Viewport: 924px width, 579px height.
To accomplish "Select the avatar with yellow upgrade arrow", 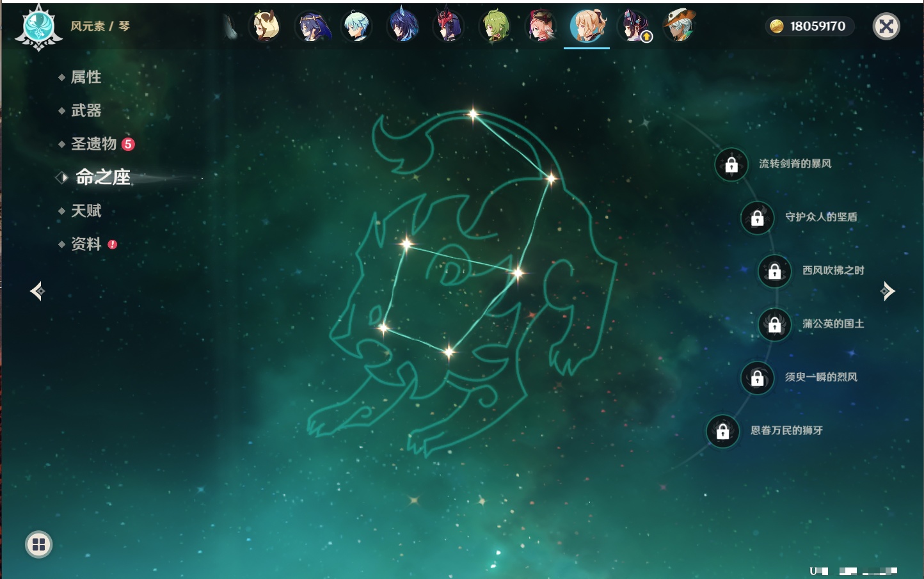I will [633, 26].
